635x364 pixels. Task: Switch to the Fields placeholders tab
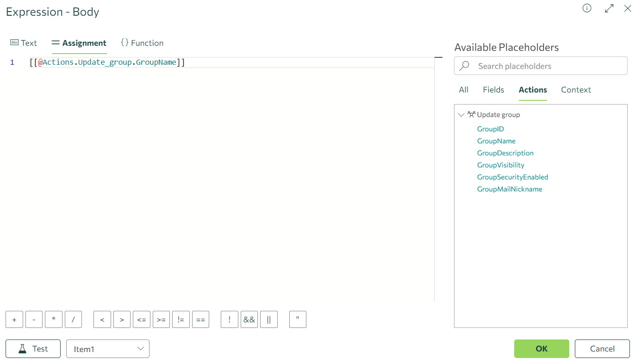tap(493, 90)
